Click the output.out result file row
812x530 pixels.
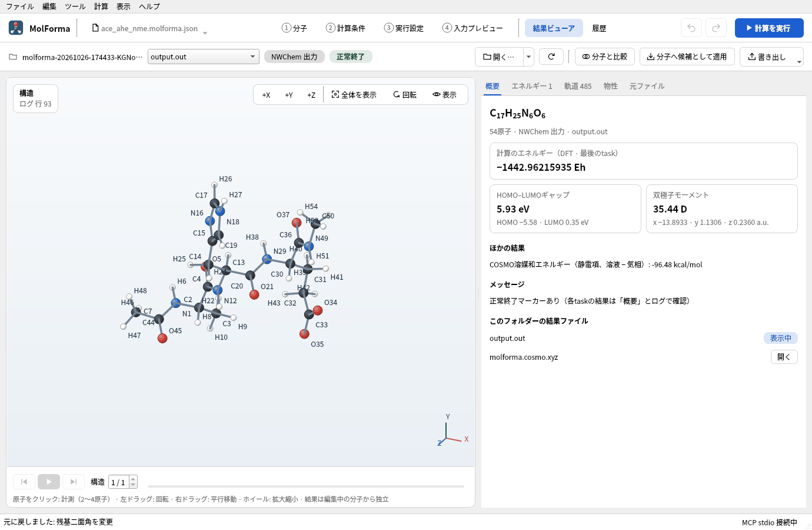644,338
